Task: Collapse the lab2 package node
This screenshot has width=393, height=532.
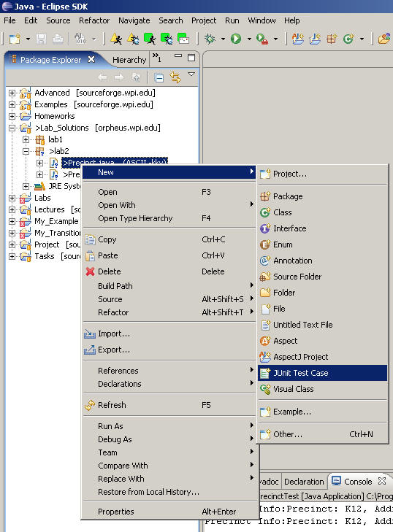Action: tap(26, 151)
